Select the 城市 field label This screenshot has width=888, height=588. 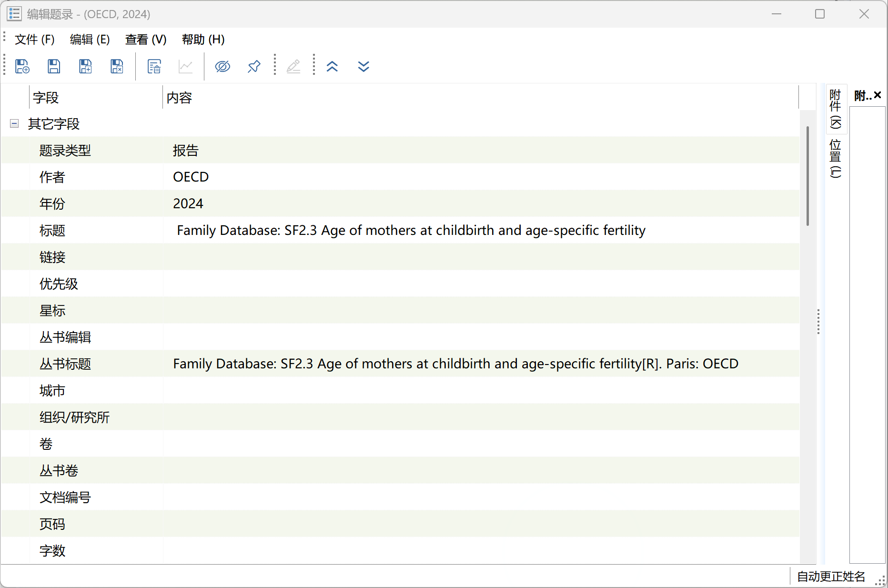pyautogui.click(x=52, y=391)
